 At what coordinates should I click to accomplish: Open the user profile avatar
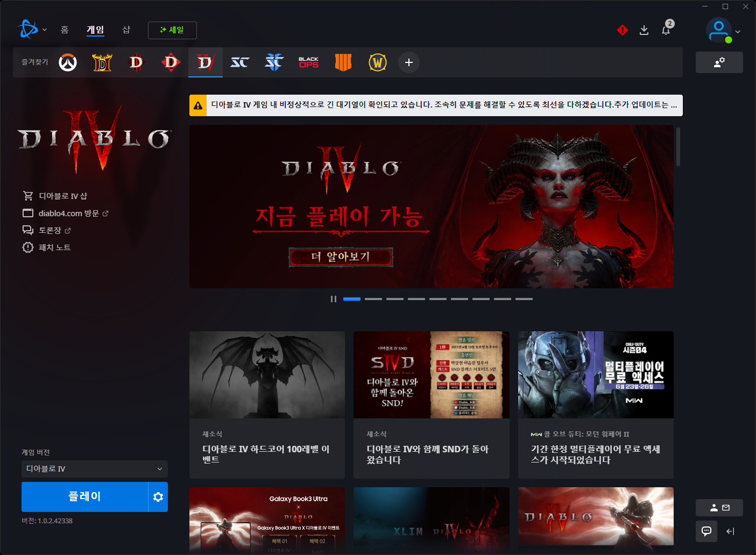tap(719, 30)
